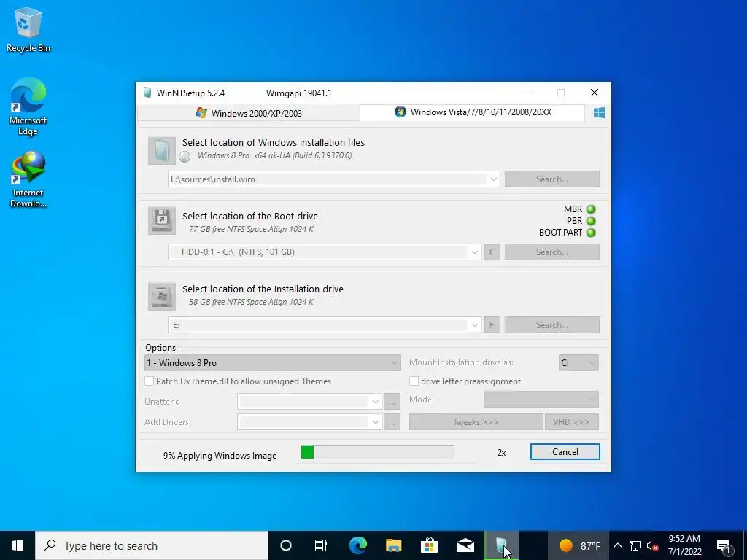Click the Add Drivers browse ... button
This screenshot has width=747, height=560.
click(392, 422)
